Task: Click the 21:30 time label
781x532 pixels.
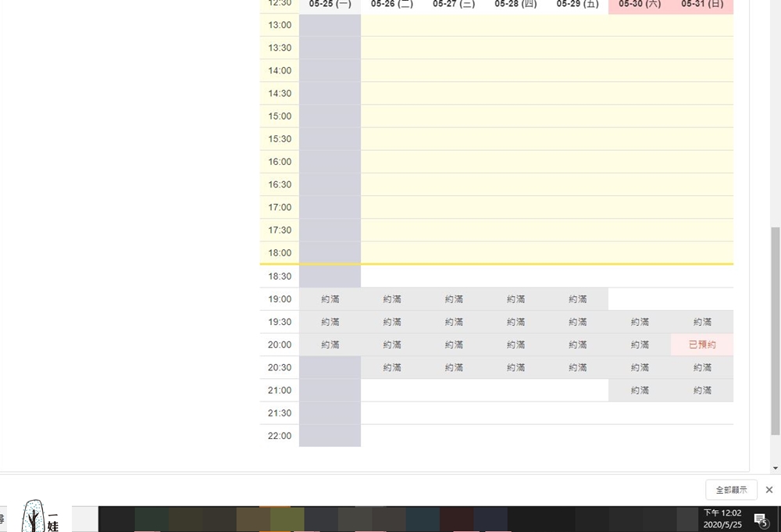Action: (x=280, y=413)
